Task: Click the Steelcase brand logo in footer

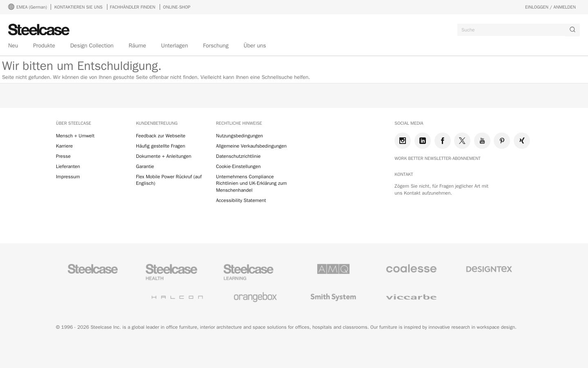Action: pos(93,269)
